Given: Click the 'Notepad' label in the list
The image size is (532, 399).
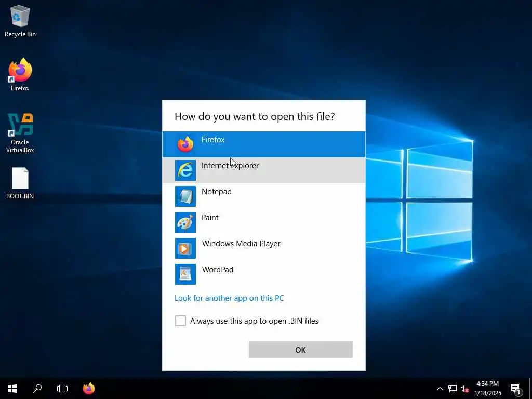Looking at the screenshot, I should click(217, 191).
